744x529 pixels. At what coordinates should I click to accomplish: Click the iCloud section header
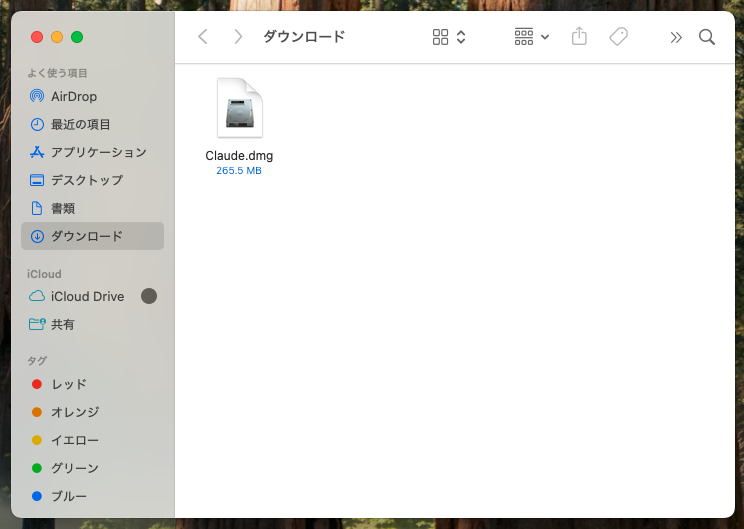tap(44, 274)
